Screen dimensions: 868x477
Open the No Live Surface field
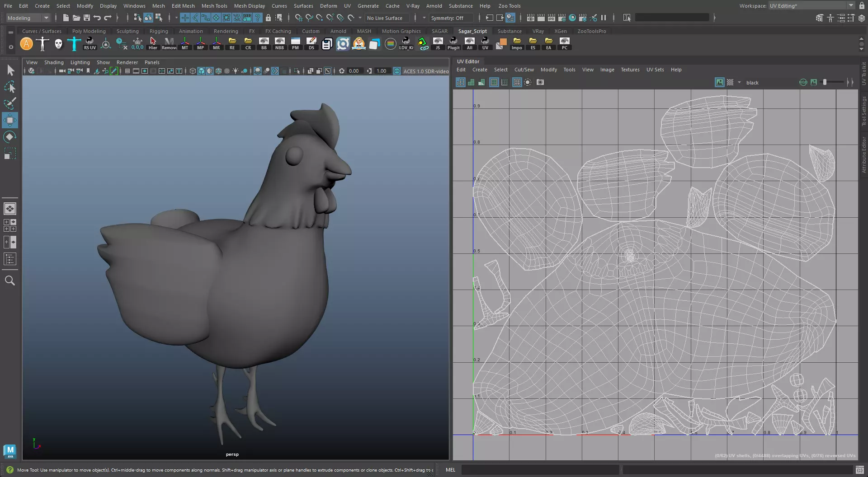(387, 18)
